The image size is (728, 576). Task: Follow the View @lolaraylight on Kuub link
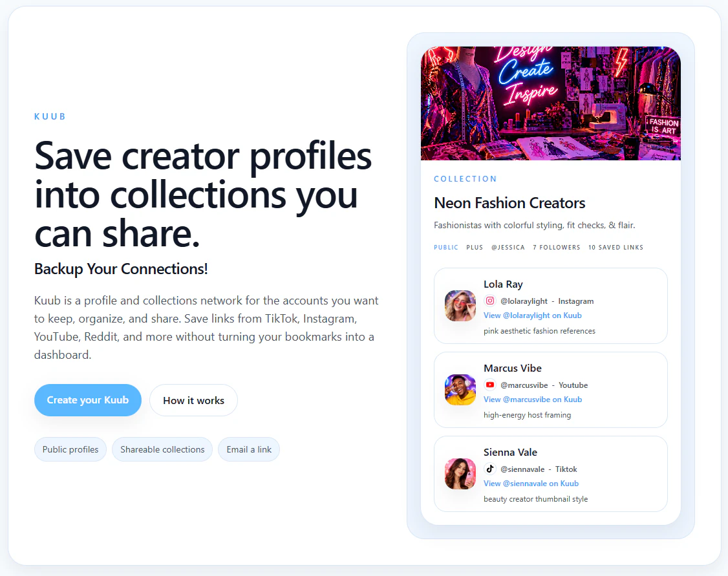pos(532,315)
